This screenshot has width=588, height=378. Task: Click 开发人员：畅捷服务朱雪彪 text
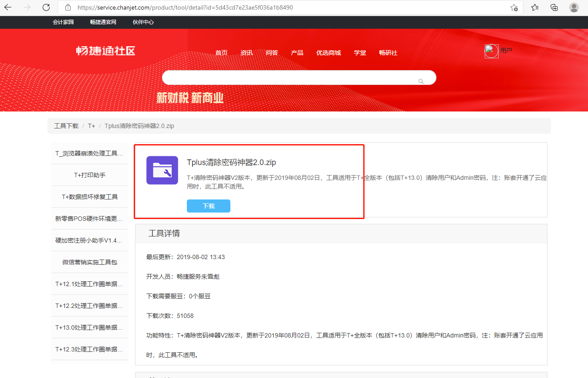[x=183, y=277]
